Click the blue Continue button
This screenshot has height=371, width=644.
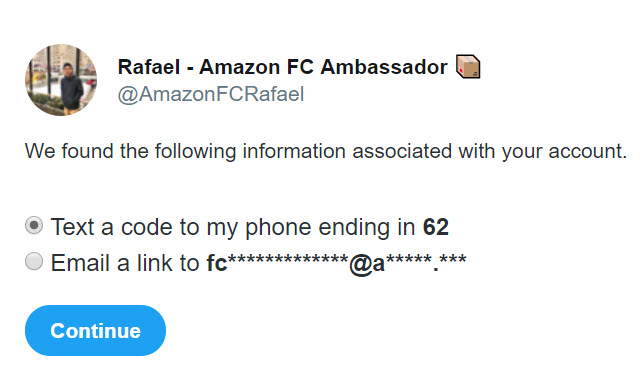click(x=95, y=330)
